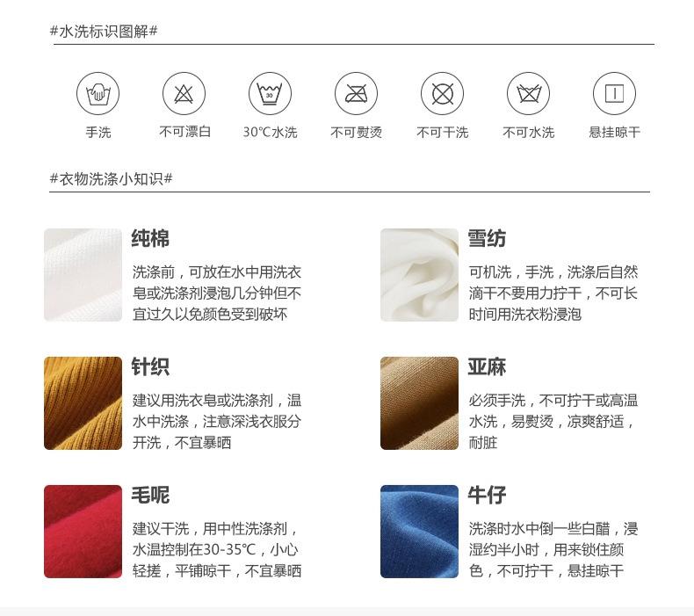Select the do-not-iron (不可熨烫) icon
The width and height of the screenshot is (694, 616).
pyautogui.click(x=357, y=94)
